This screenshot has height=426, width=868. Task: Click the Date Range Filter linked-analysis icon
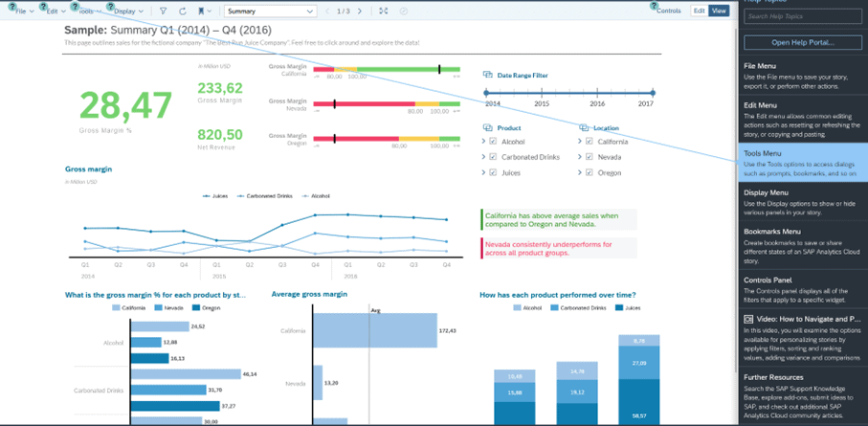pos(487,75)
